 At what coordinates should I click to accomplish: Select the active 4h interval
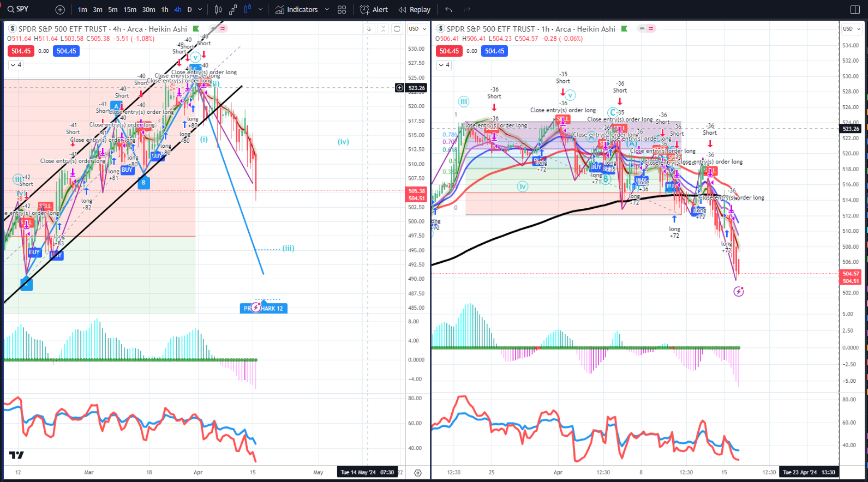pos(178,9)
